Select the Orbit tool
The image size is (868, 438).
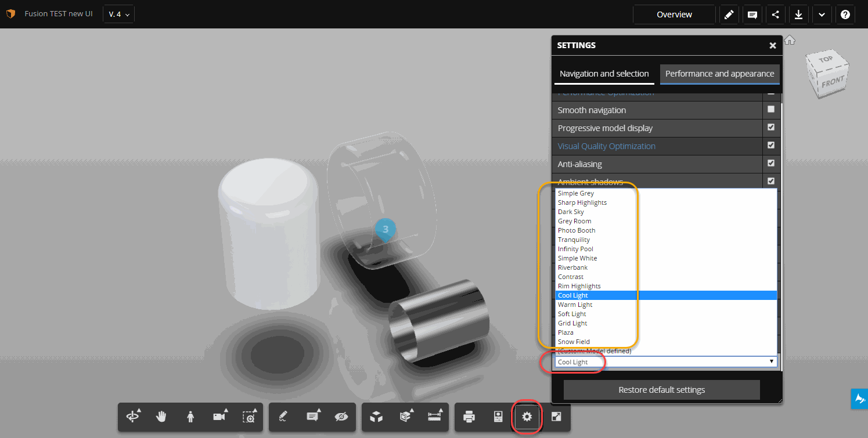click(x=133, y=417)
